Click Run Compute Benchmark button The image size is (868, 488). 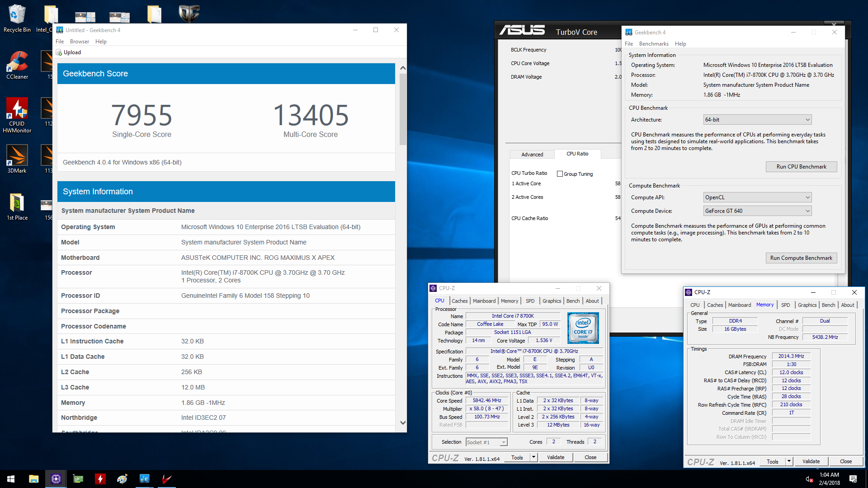coord(801,258)
